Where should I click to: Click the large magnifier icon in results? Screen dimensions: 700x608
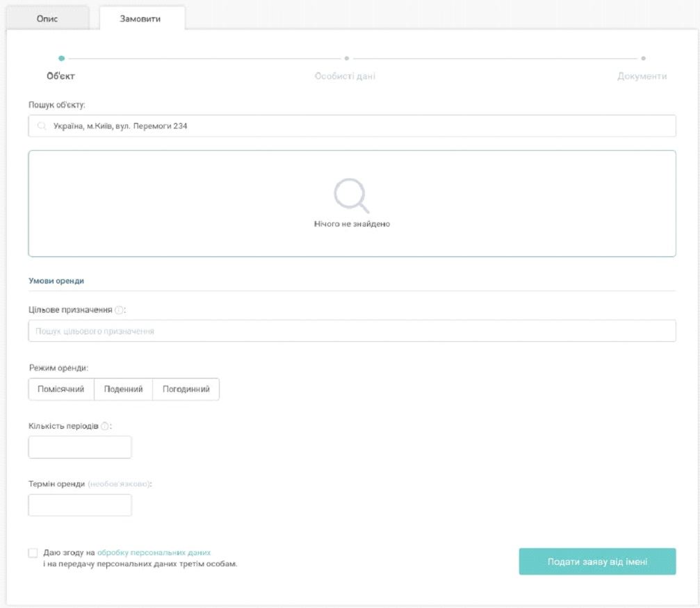click(x=351, y=195)
